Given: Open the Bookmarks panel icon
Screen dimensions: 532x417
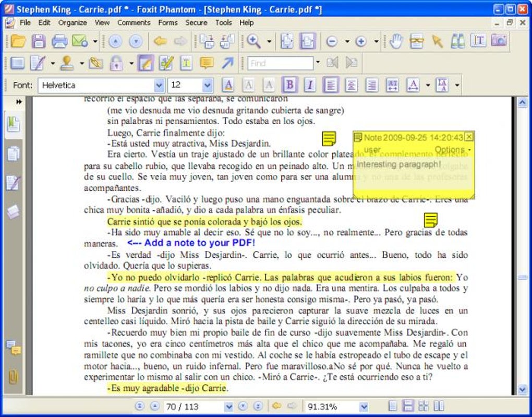Looking at the screenshot, I should point(14,124).
